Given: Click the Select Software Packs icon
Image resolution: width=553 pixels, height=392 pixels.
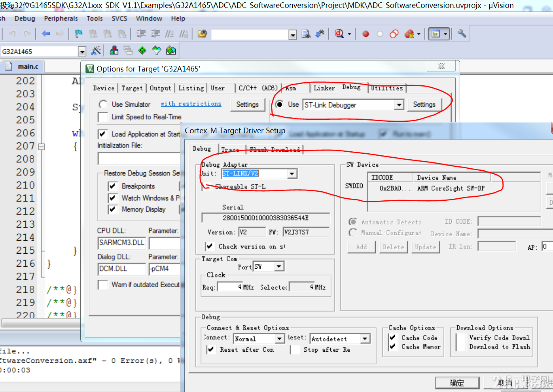Looking at the screenshot, I should (x=157, y=51).
